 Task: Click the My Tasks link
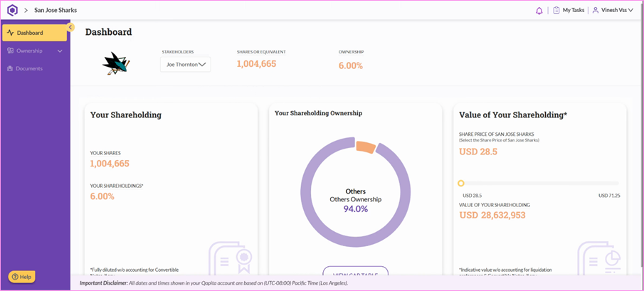coord(574,10)
